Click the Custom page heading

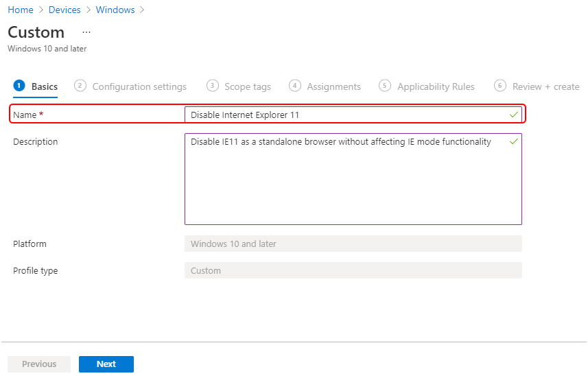tap(36, 33)
